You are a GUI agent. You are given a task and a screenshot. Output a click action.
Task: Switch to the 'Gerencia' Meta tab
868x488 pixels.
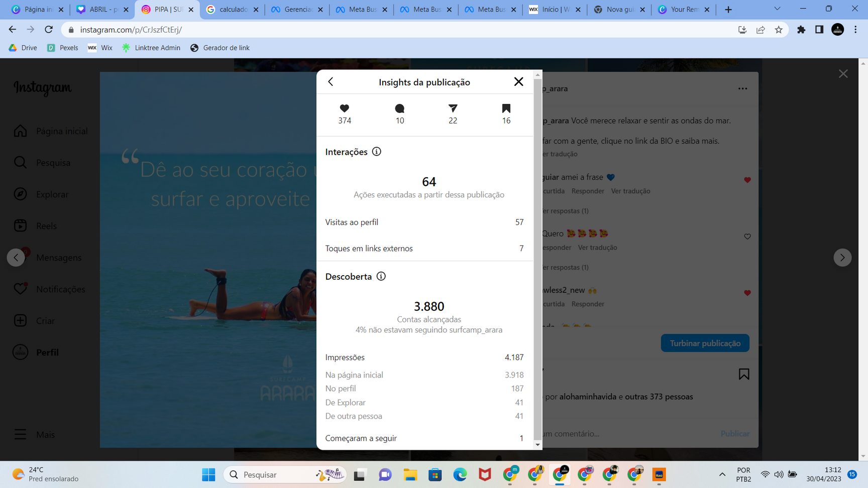click(297, 10)
